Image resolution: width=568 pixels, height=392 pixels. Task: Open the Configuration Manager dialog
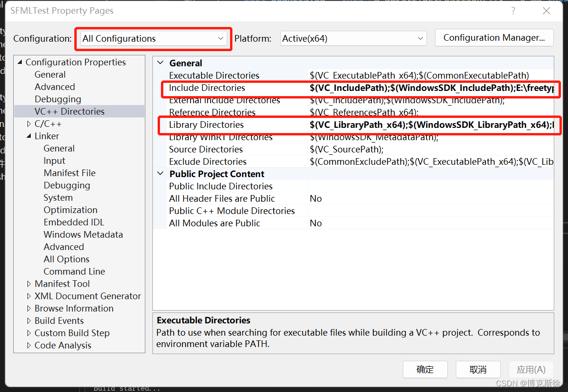pos(494,37)
